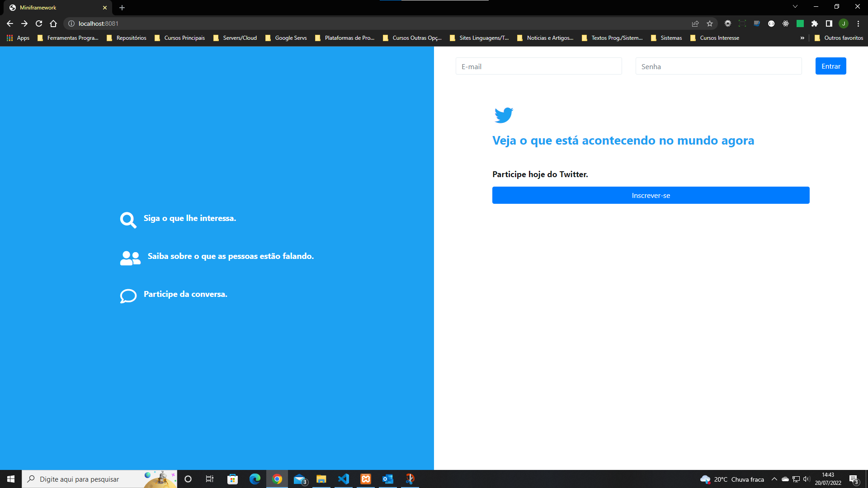Go forward with the browser forward arrow
This screenshot has height=488, width=868.
[24, 23]
